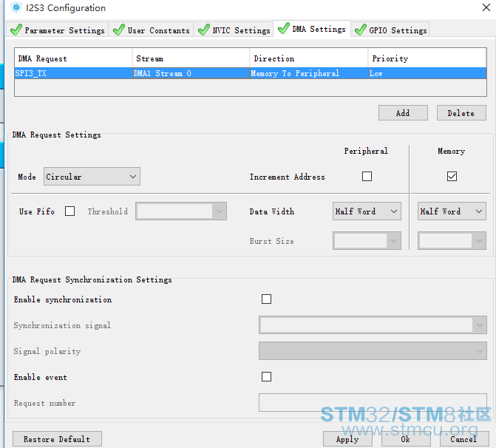
Task: Open the GPIO Settings tab
Action: coord(390,30)
